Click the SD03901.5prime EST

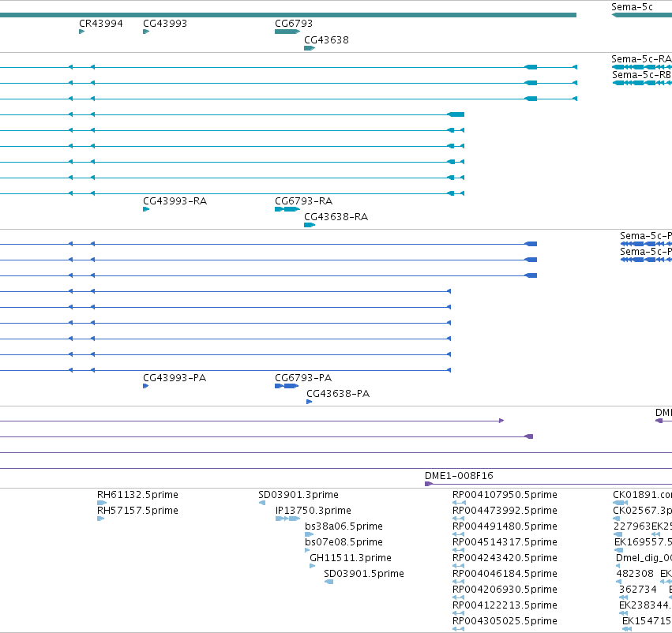(328, 582)
